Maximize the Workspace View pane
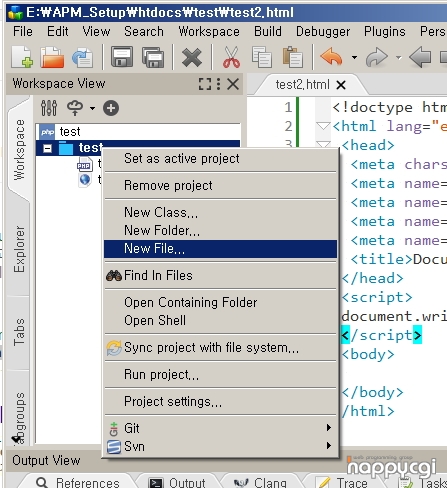447x488 pixels. tap(205, 84)
